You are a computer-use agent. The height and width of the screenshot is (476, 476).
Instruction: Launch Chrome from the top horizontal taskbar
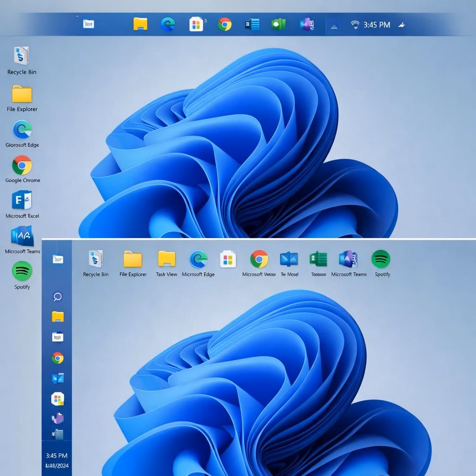point(225,24)
